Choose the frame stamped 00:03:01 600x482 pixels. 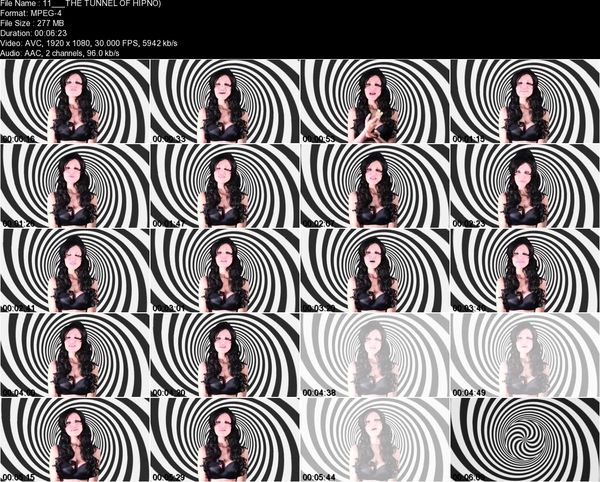pyautogui.click(x=225, y=270)
